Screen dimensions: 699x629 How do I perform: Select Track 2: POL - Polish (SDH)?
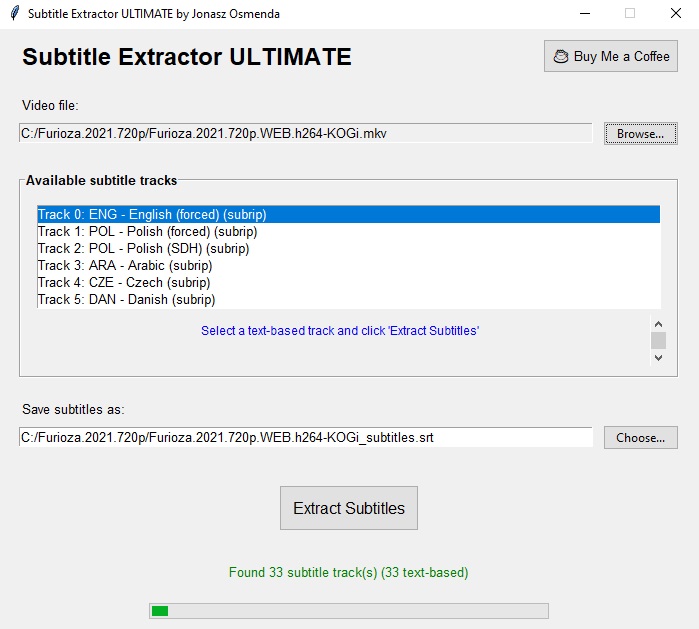coord(348,248)
